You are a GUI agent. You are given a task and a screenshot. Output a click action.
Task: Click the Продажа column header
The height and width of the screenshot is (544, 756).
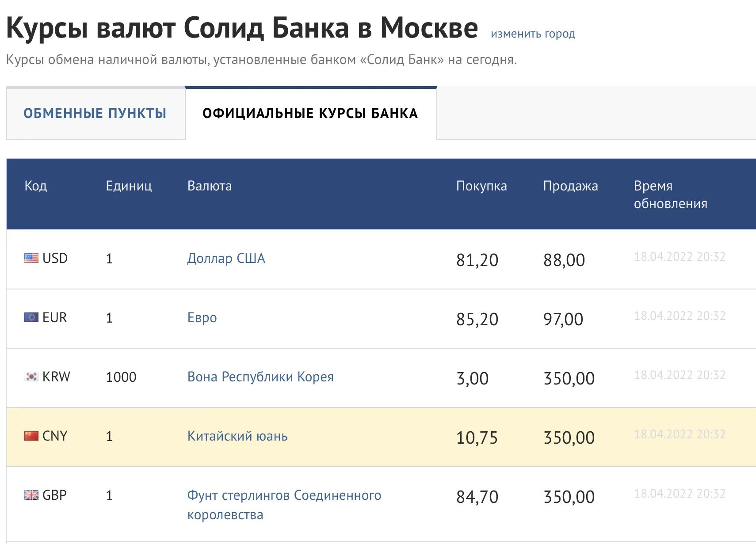570,186
